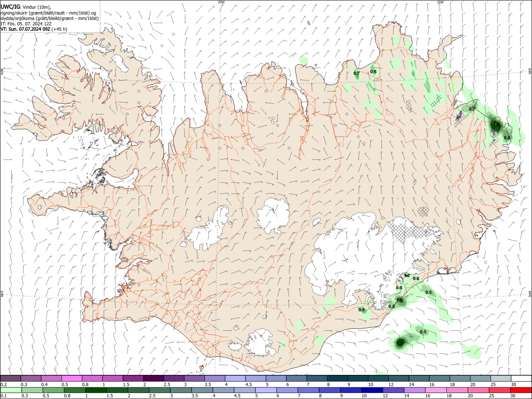
Task: Click the 0.5 value offshore to the southeast
Action: 423,332
